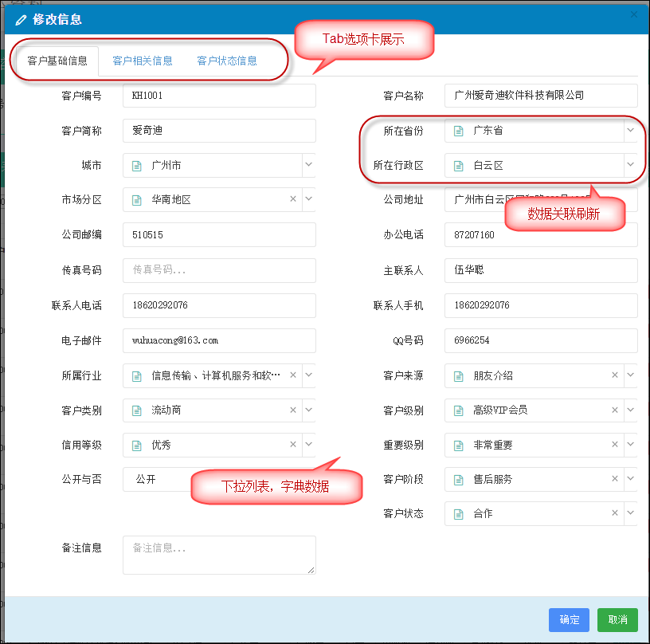Remove the 客户类别 value 流动商

293,410
